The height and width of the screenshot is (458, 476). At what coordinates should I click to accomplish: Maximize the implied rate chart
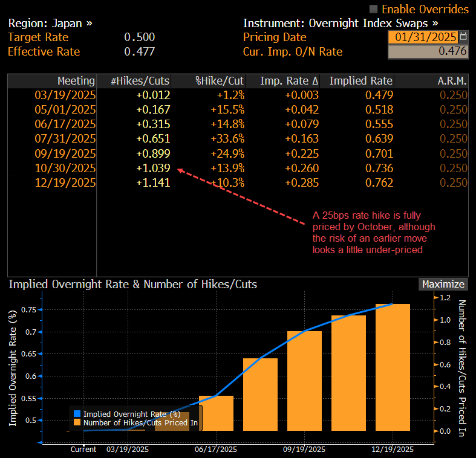(x=443, y=284)
